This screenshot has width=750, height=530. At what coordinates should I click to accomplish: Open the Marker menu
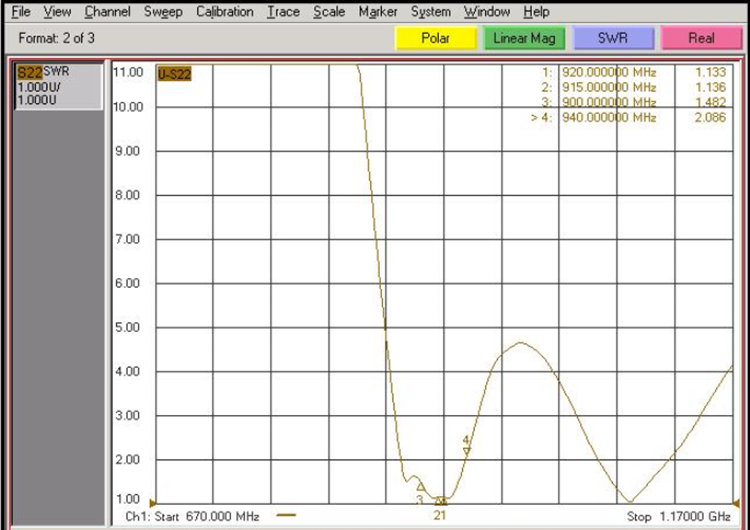pos(378,12)
